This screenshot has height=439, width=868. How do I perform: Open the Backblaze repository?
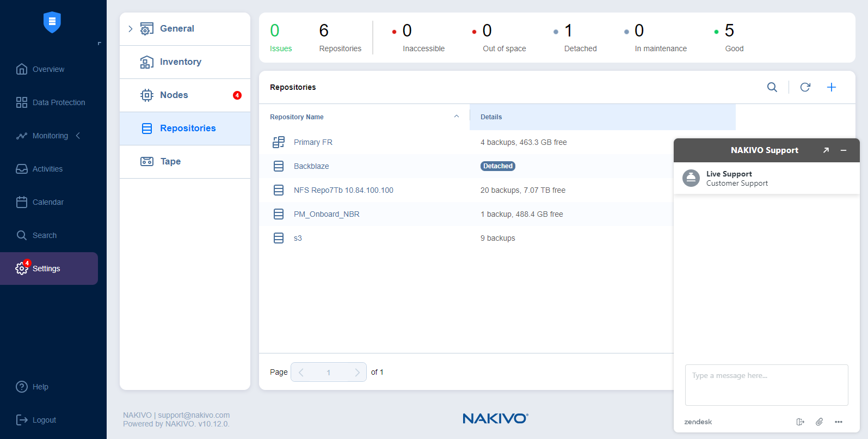click(x=311, y=166)
